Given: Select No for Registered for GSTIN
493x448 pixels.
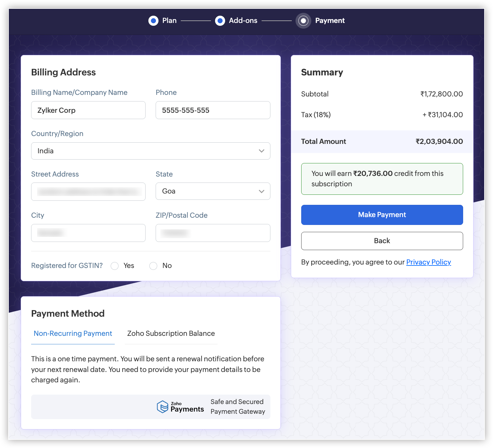Looking at the screenshot, I should [153, 266].
